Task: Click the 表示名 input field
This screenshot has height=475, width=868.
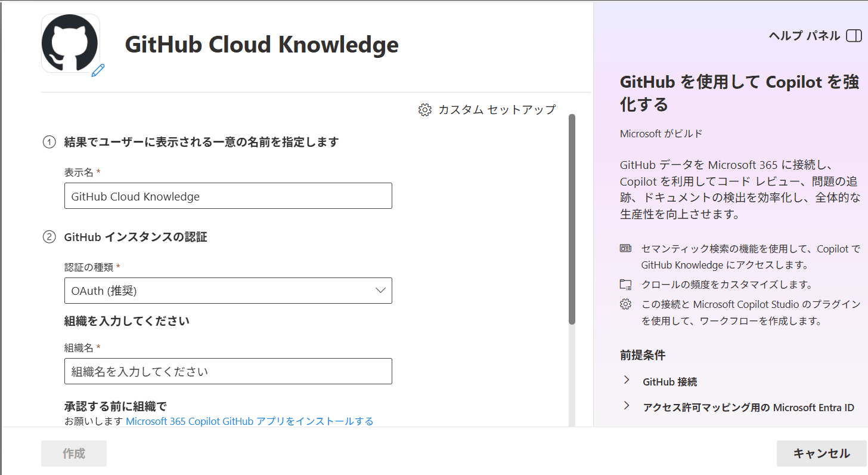Action: [228, 196]
